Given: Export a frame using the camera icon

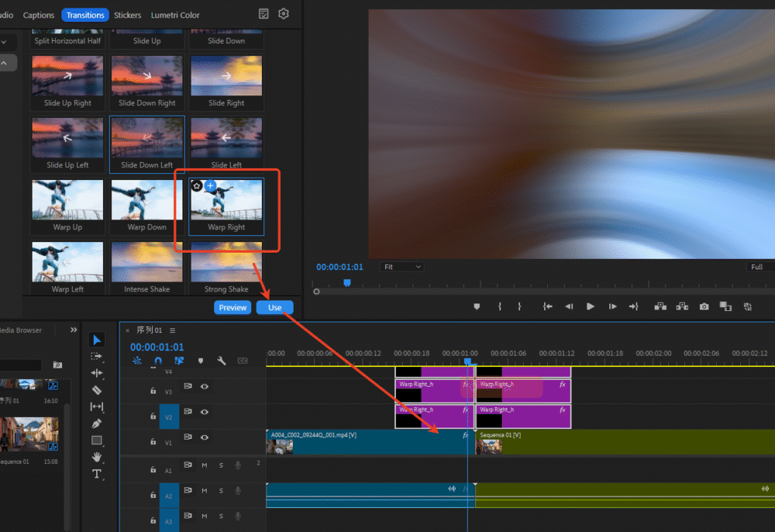Looking at the screenshot, I should 705,306.
